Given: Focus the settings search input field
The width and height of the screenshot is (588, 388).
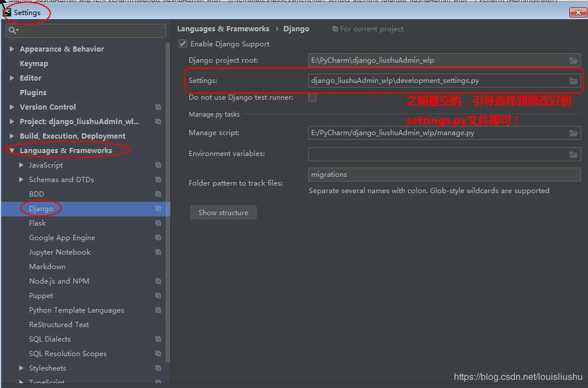Looking at the screenshot, I should [86, 30].
